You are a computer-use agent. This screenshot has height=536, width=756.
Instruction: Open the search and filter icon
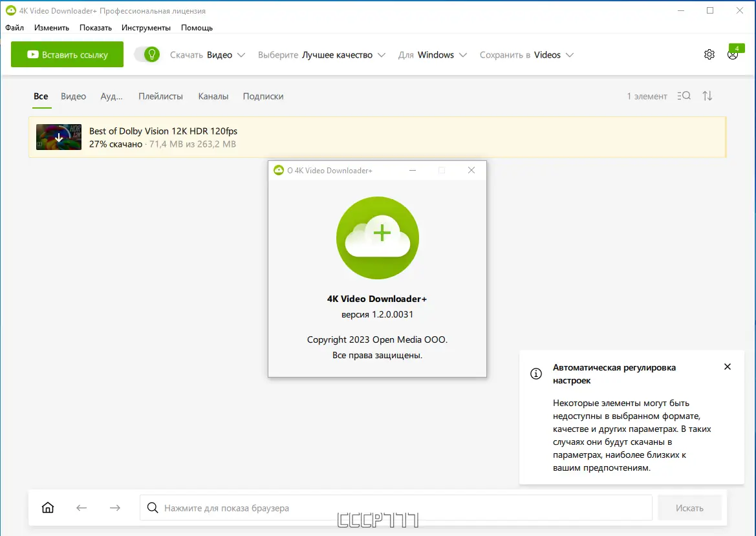[x=684, y=96]
